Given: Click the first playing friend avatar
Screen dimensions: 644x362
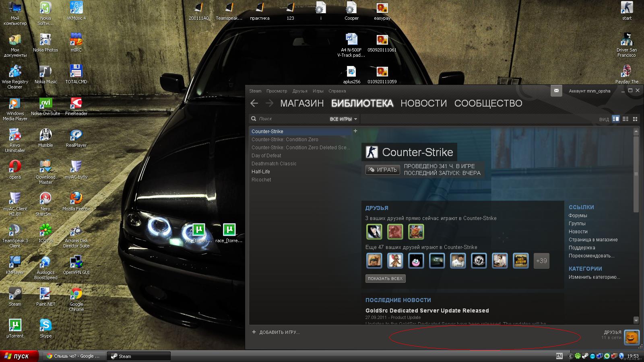Looking at the screenshot, I should click(374, 232).
